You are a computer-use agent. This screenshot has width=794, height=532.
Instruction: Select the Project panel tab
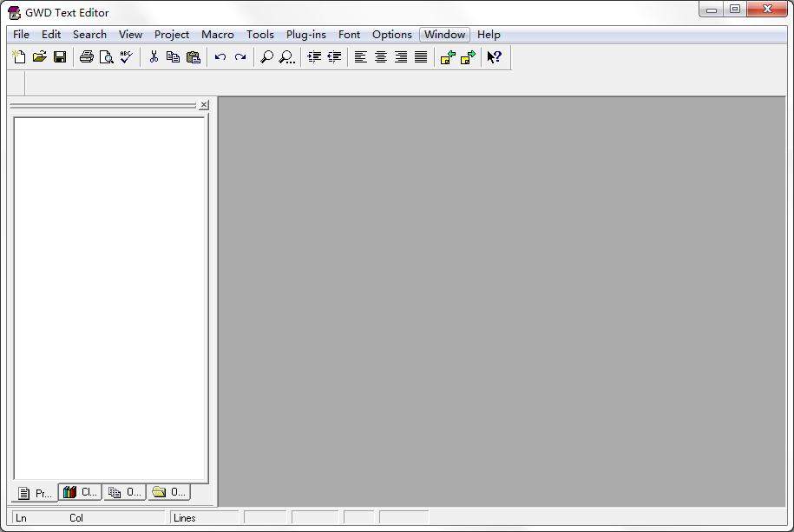click(x=34, y=492)
